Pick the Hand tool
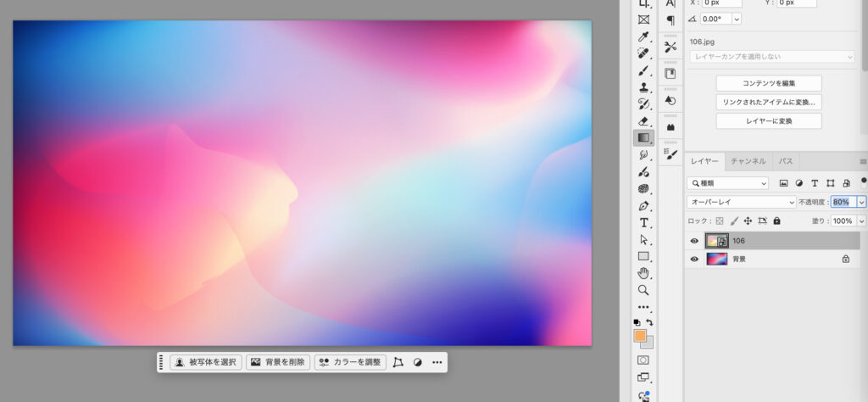The height and width of the screenshot is (402, 868). pyautogui.click(x=643, y=272)
